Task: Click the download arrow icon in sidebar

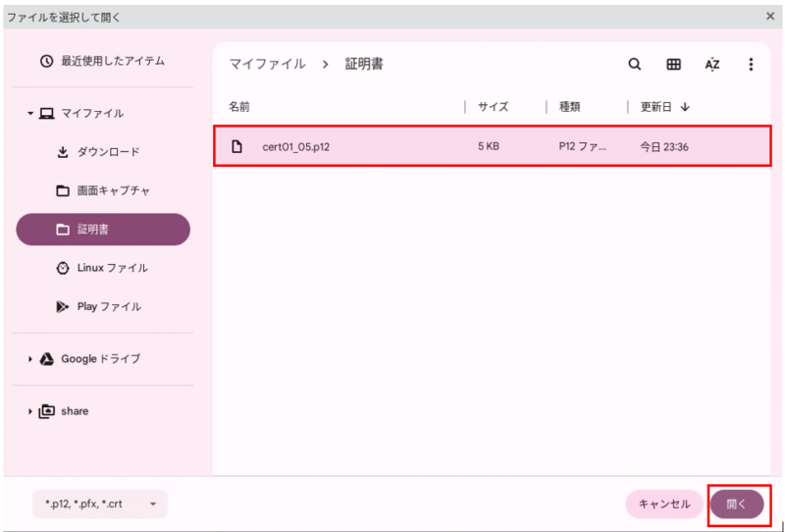Action: click(63, 152)
